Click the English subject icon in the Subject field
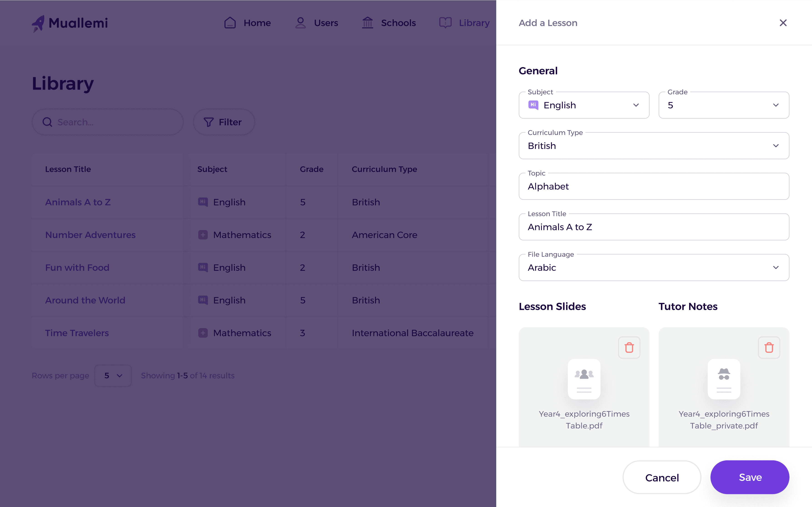Image resolution: width=812 pixels, height=507 pixels. (x=533, y=105)
